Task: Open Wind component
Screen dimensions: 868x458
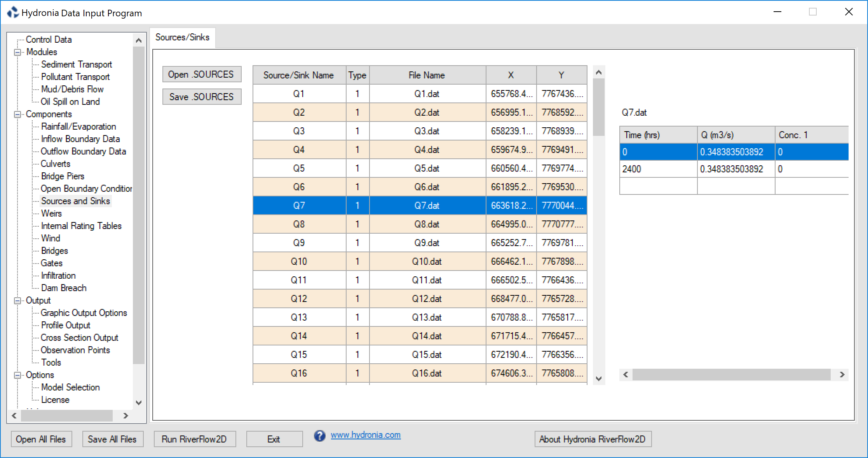Action: [51, 238]
